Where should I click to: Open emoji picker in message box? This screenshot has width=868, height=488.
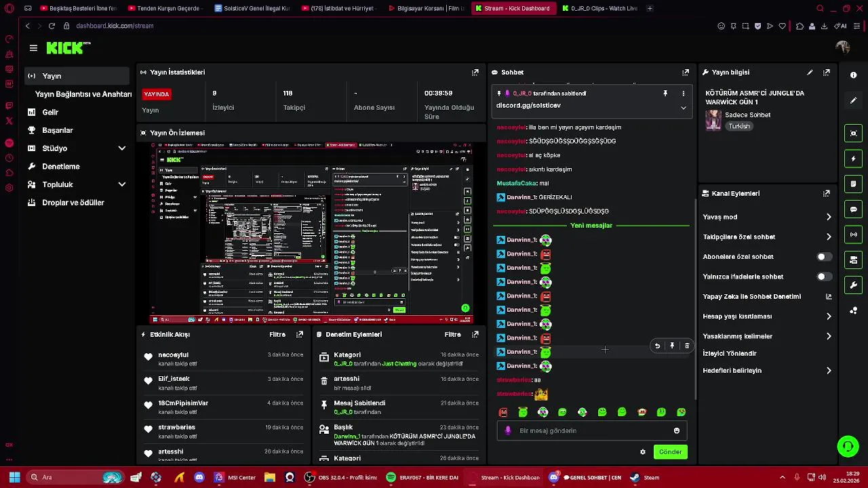click(x=677, y=430)
